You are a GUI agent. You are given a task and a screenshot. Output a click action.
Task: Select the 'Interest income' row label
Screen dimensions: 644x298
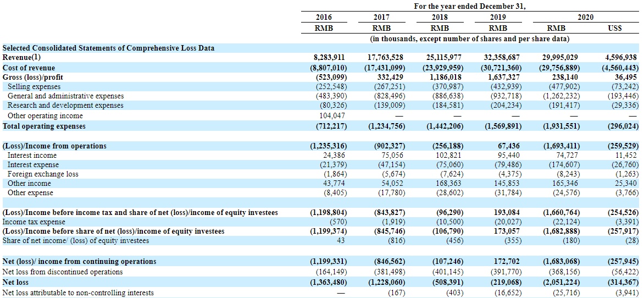coord(32,156)
